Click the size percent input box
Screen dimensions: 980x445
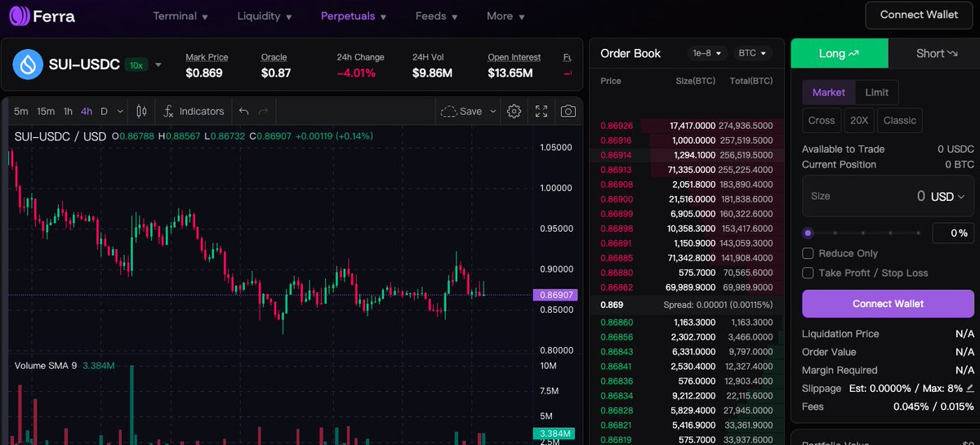click(953, 234)
